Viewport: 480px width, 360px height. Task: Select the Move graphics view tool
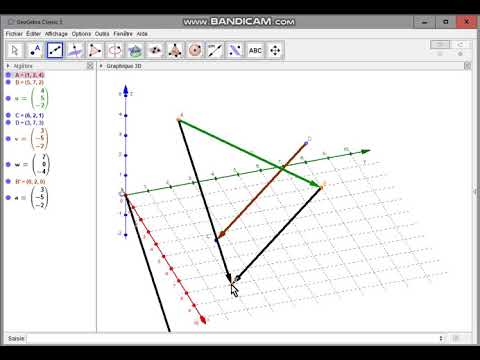click(275, 51)
